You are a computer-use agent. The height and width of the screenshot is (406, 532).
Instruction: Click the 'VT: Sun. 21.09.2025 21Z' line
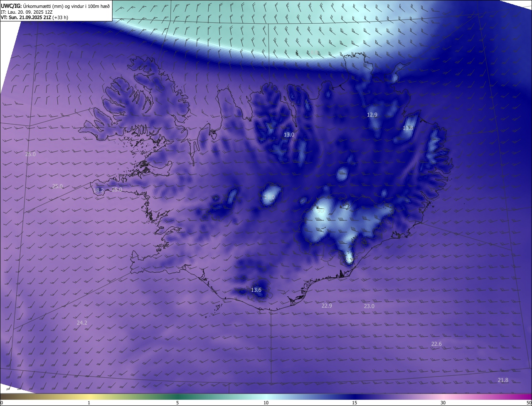coord(34,17)
